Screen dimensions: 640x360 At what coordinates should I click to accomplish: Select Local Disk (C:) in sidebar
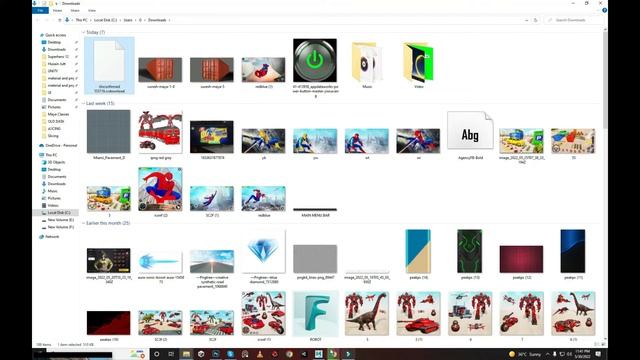coord(59,213)
